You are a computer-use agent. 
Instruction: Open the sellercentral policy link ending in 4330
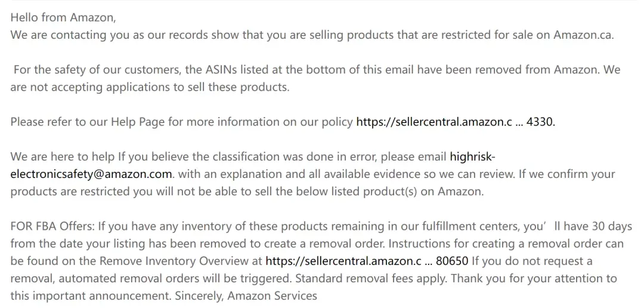[455, 122]
